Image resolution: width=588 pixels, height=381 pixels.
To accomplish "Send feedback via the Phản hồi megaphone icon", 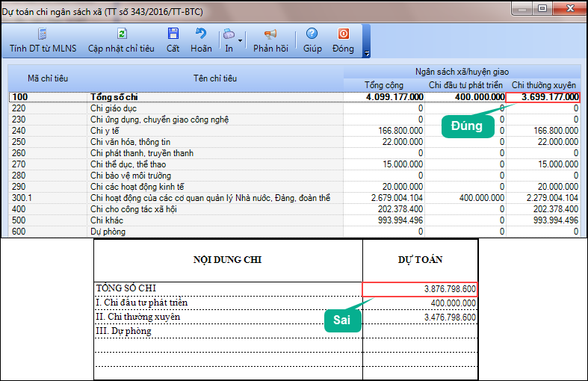I will [270, 34].
